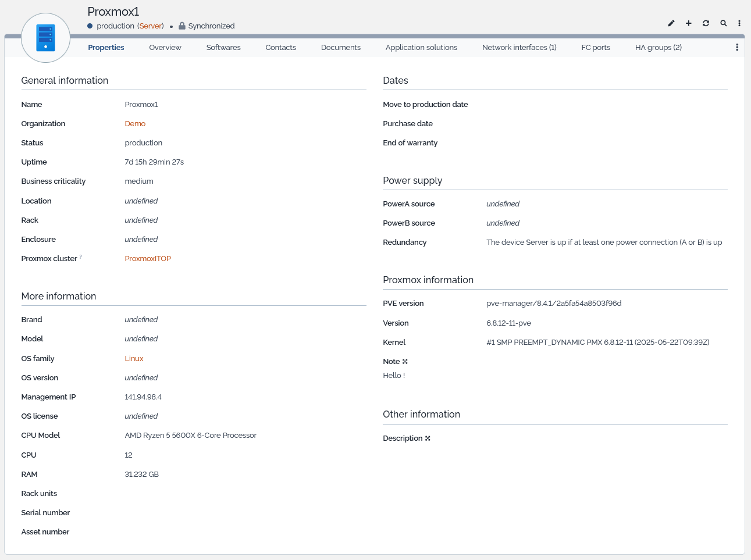Click the Server class link in header
This screenshot has height=560, width=751.
[x=151, y=26]
